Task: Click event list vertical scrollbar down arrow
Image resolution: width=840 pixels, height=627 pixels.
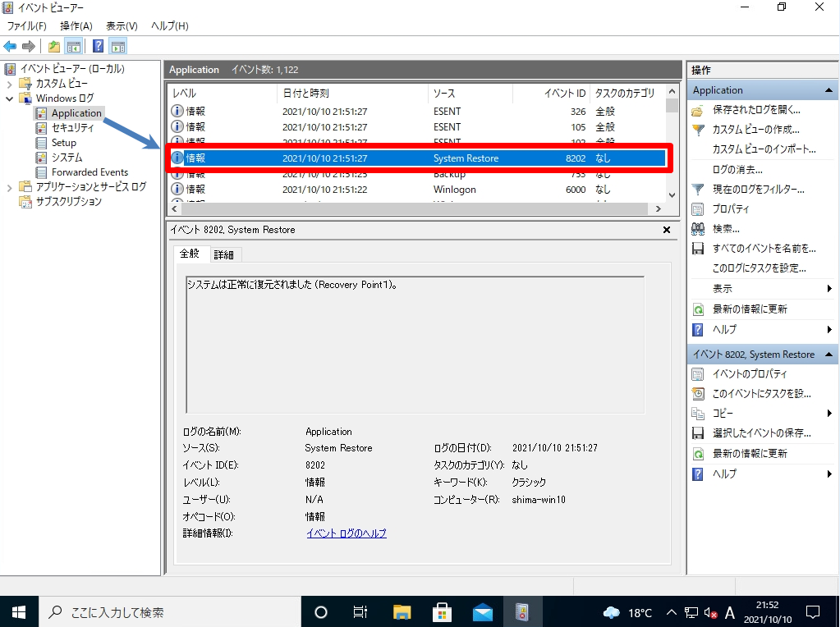Action: point(672,195)
